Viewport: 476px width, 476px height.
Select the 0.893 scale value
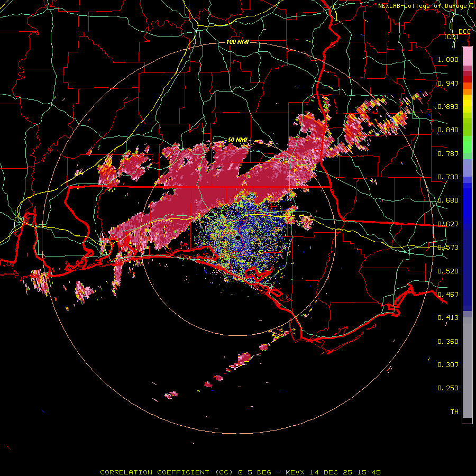pos(448,106)
